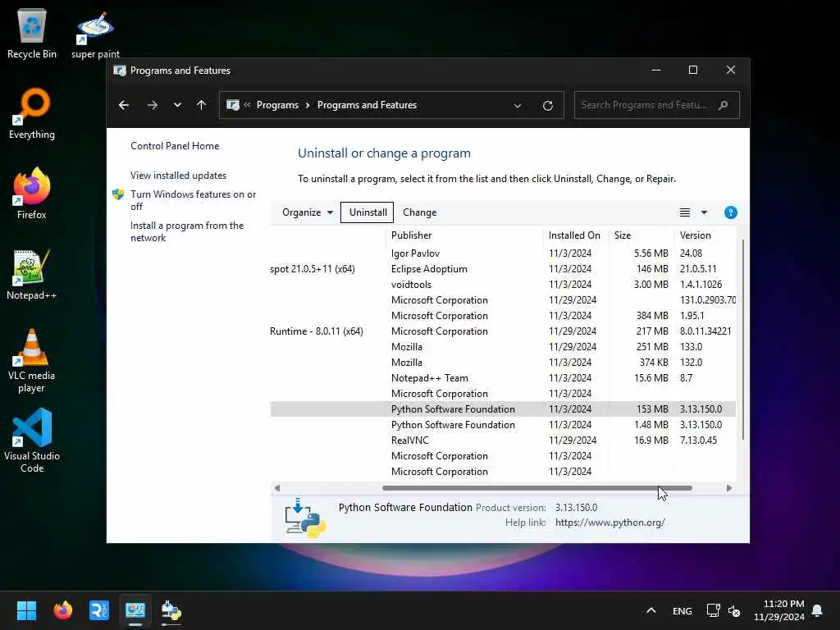Expand the view options dropdown arrow

pos(704,212)
